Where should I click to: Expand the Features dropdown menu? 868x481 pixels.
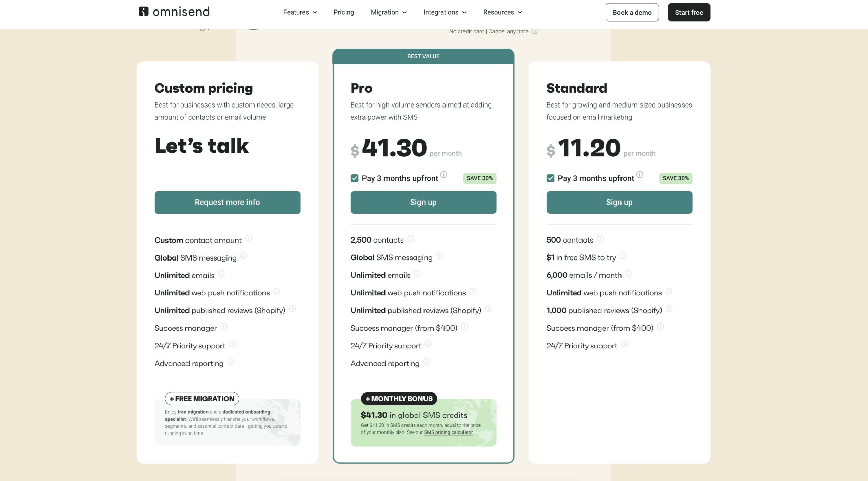300,12
